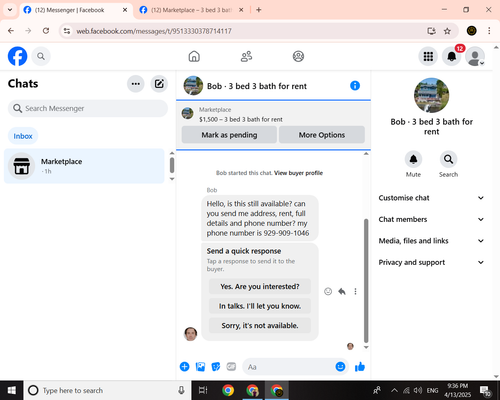Click listing thumbnail in chat header
The width and height of the screenshot is (500, 400).
[193, 86]
